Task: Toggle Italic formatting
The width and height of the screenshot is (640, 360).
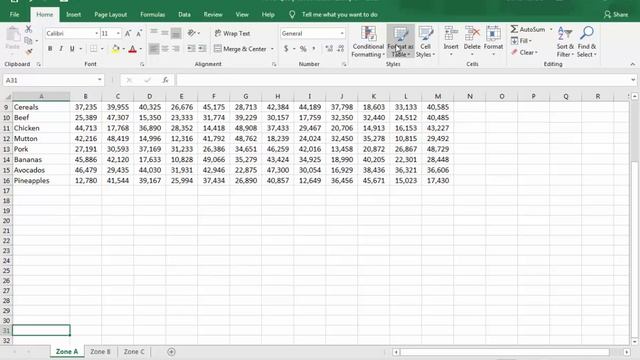Action: [61, 49]
